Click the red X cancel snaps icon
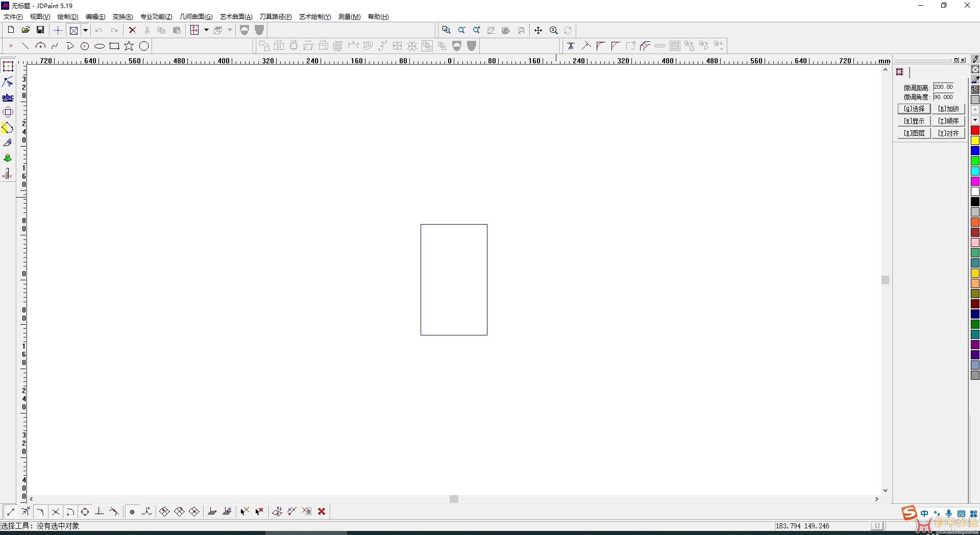Image resolution: width=980 pixels, height=535 pixels. pos(322,512)
